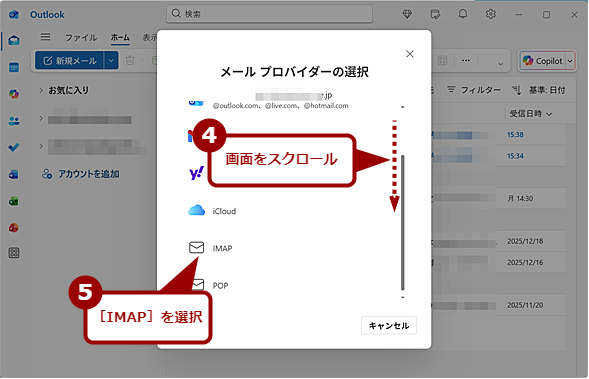
Task: Open Calendar in Outlook sidebar
Action: coord(14,68)
